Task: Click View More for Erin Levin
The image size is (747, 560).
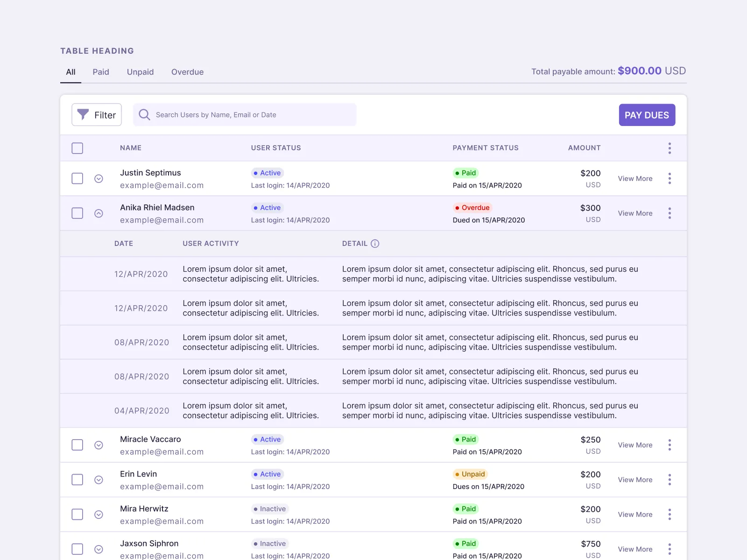Action: click(x=635, y=480)
